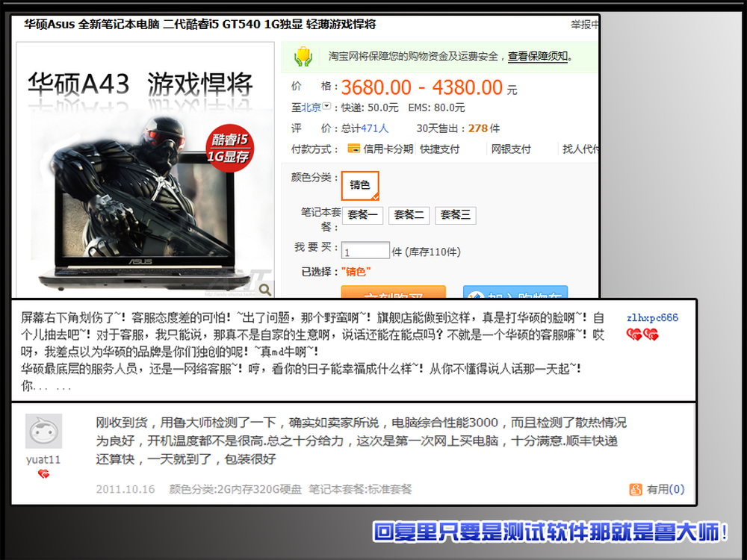747x560 pixels.
Task: Click the credit card installment icon
Action: [x=353, y=149]
